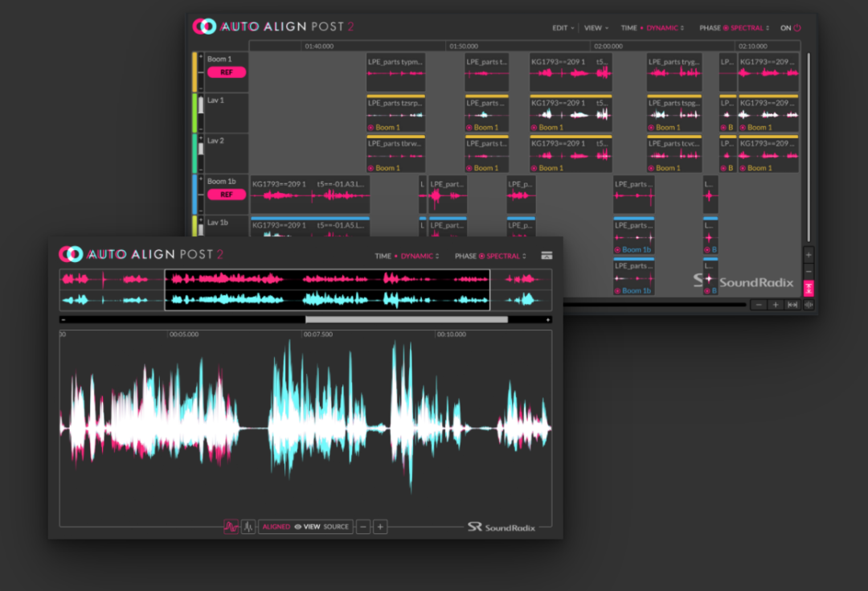Click the grey horizontal scrollbar under the overview

(x=406, y=319)
